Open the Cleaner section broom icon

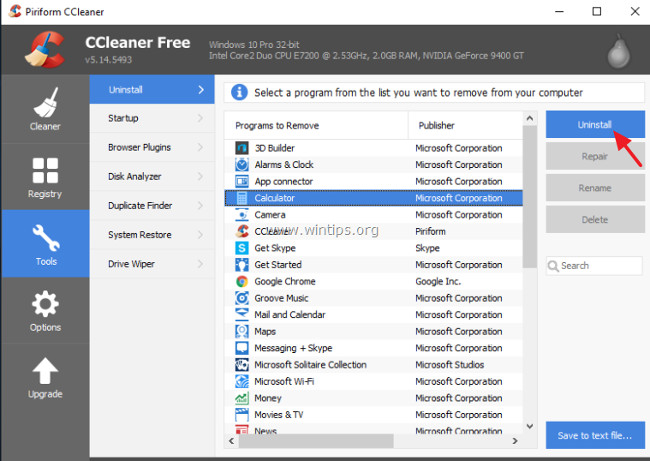pos(45,102)
